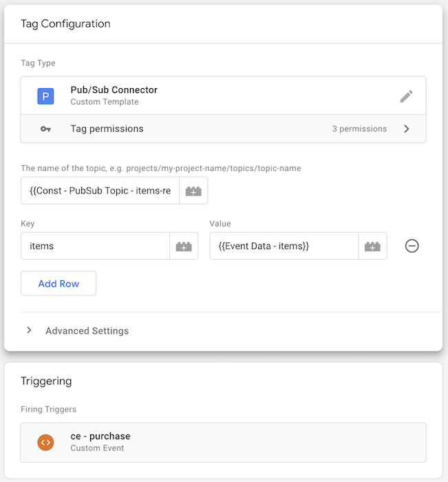
Task: Click the Tag Configuration section heading
Action: tap(65, 23)
